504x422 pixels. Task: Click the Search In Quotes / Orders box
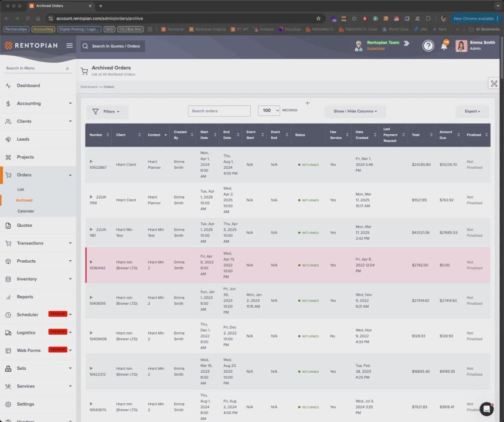pyautogui.click(x=113, y=46)
